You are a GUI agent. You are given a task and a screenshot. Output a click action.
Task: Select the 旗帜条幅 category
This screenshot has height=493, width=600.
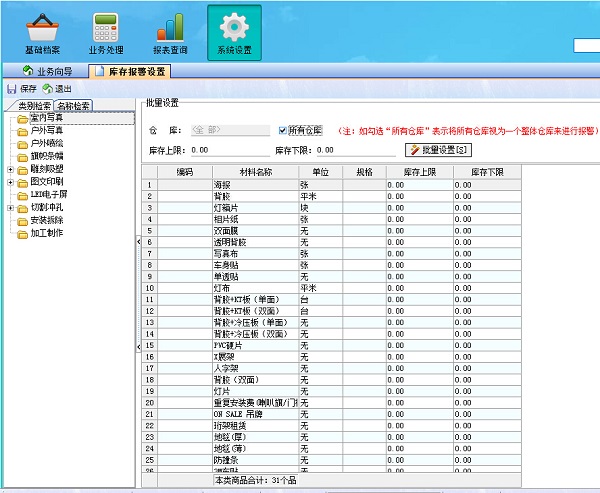(47, 156)
